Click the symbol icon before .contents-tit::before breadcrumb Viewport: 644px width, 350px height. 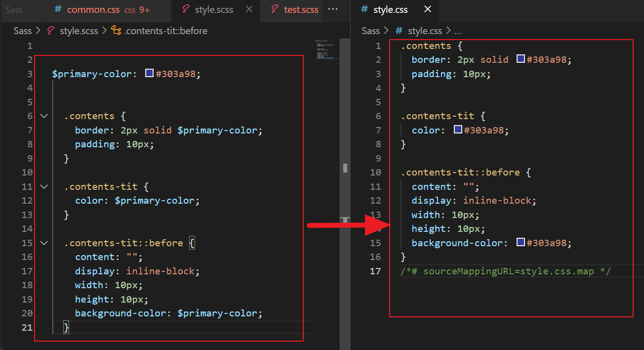click(x=116, y=31)
